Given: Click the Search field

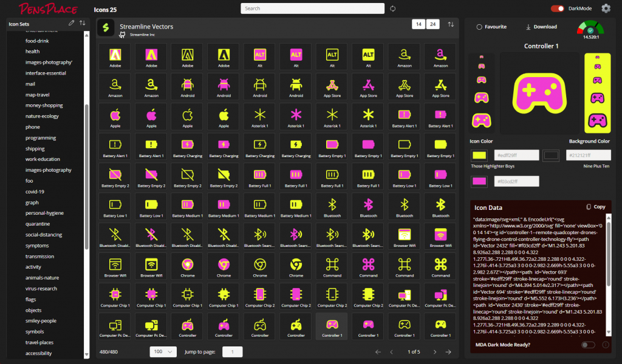Looking at the screenshot, I should coord(313,8).
